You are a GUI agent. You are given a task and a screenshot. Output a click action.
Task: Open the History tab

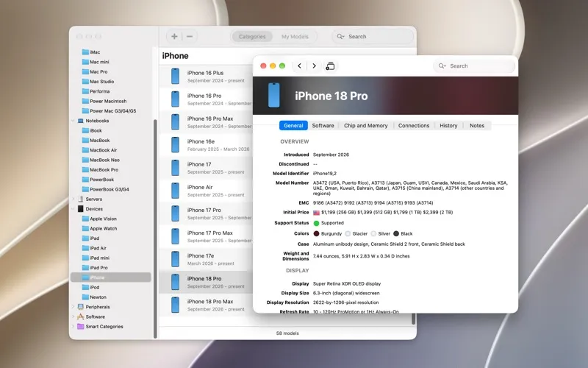448,125
